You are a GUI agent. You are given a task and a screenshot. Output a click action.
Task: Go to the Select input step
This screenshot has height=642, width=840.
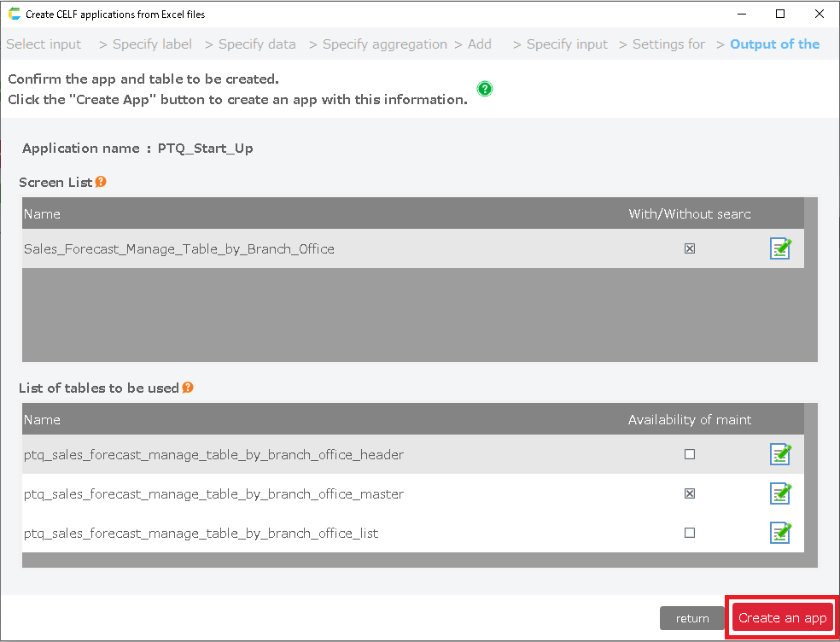pos(44,44)
